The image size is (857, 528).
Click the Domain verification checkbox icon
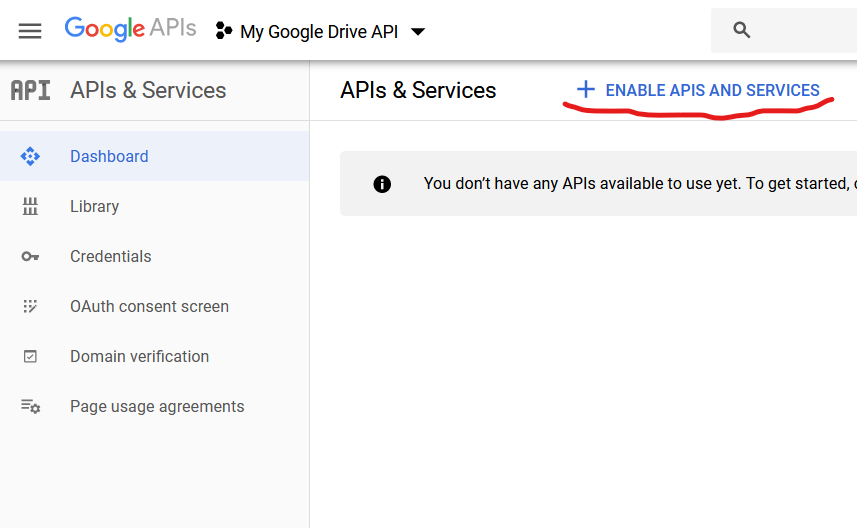[x=30, y=356]
